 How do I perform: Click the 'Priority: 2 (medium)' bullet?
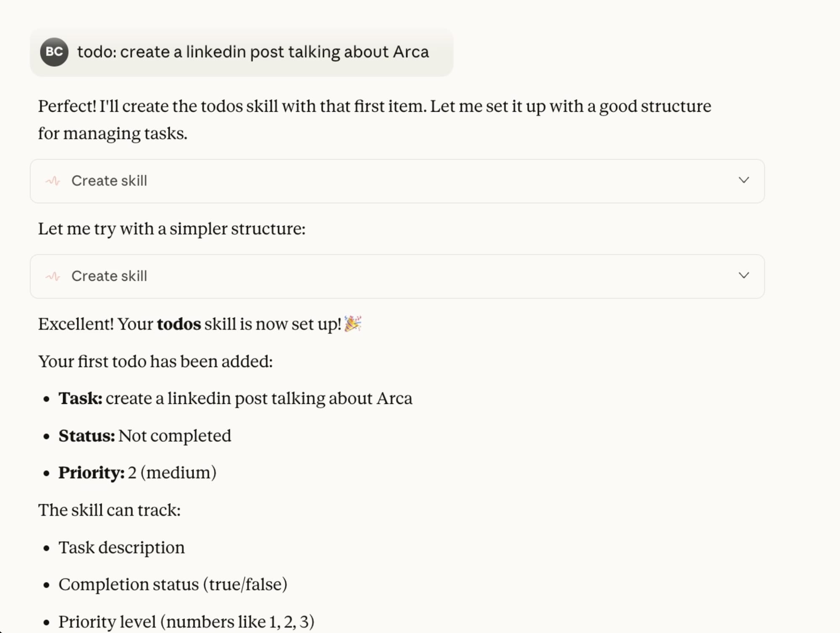click(x=137, y=473)
